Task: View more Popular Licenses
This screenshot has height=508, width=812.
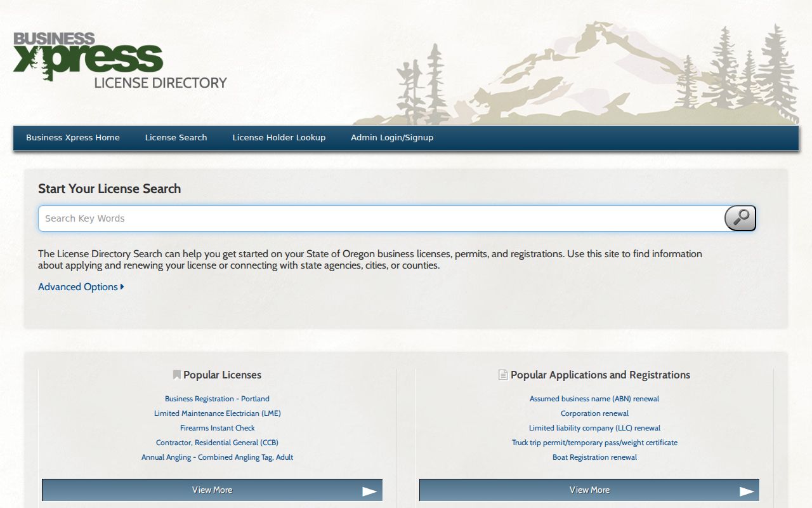Action: pos(213,490)
